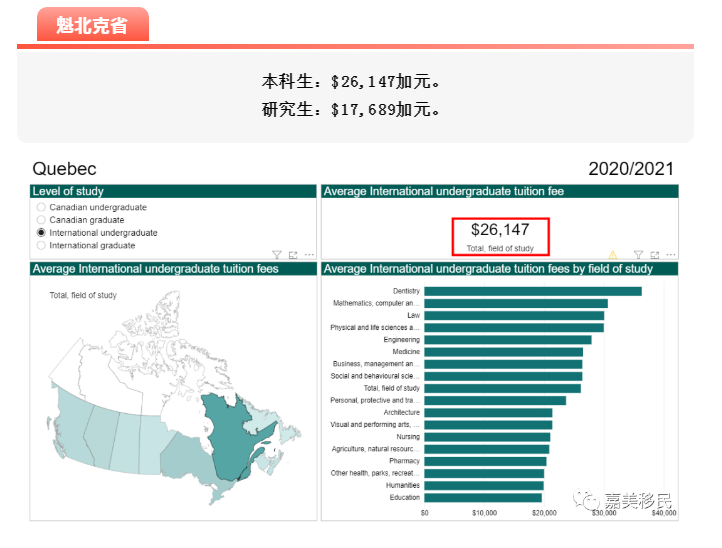The image size is (722, 548).
Task: Select the International undergraduate radio option
Action: click(41, 232)
